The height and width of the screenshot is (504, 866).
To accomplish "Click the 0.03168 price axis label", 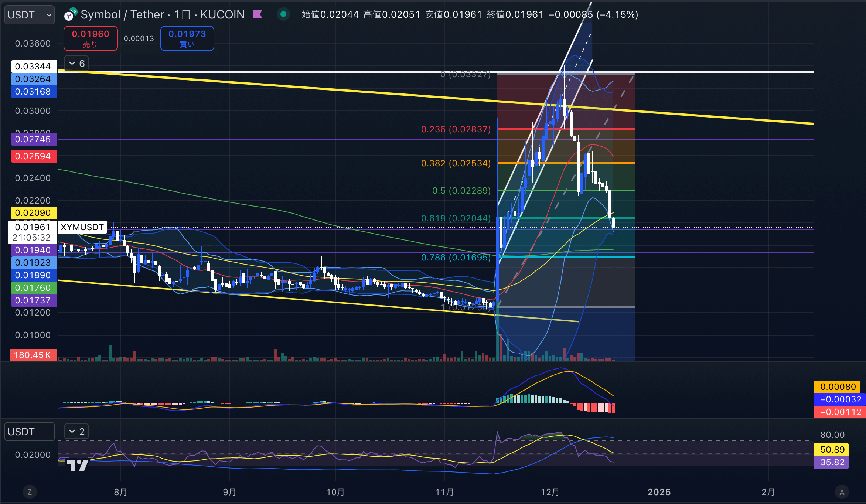I will coord(33,92).
